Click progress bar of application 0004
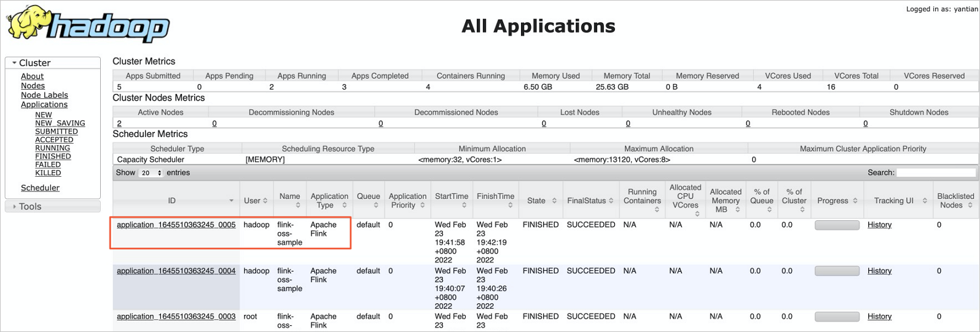 [837, 271]
